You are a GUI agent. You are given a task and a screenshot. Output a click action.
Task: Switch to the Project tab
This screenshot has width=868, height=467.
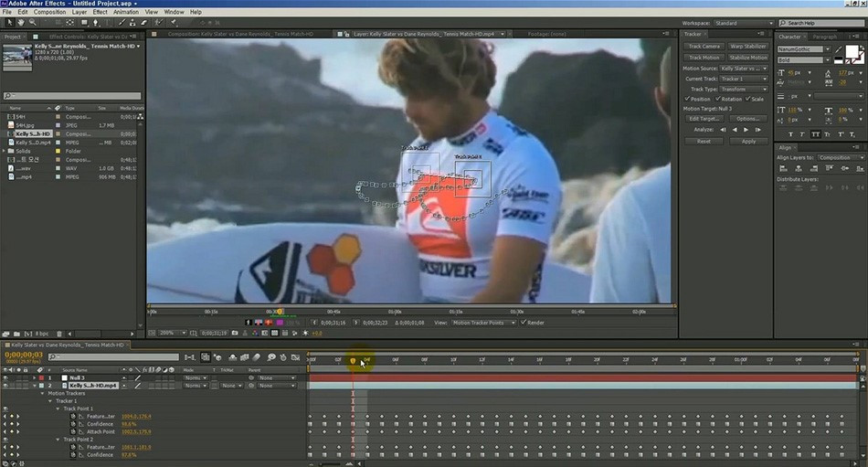(x=12, y=37)
